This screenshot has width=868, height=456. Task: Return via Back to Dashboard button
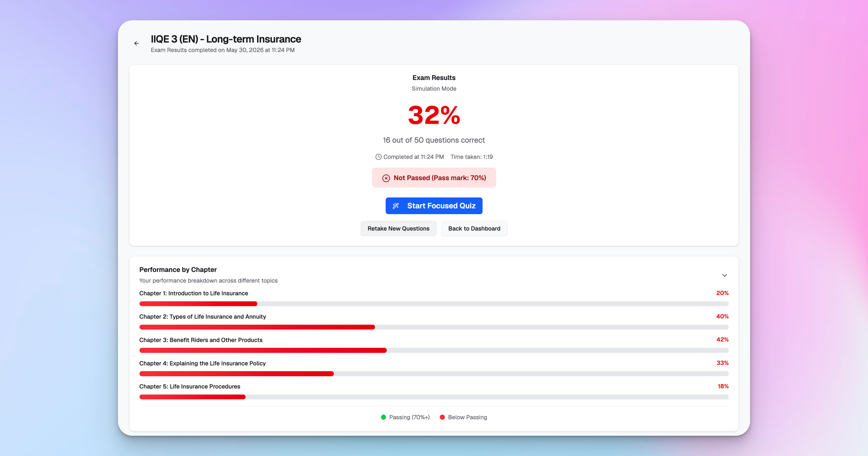pos(474,228)
